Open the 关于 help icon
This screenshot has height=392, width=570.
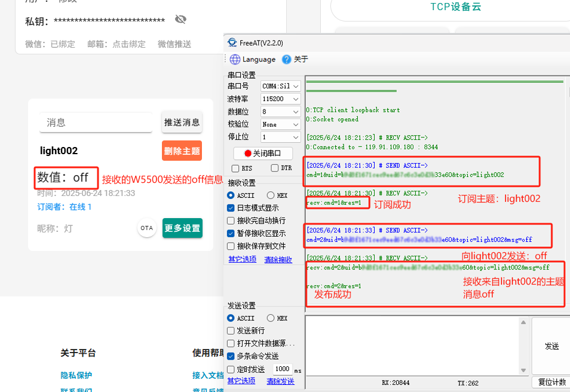pyautogui.click(x=287, y=59)
